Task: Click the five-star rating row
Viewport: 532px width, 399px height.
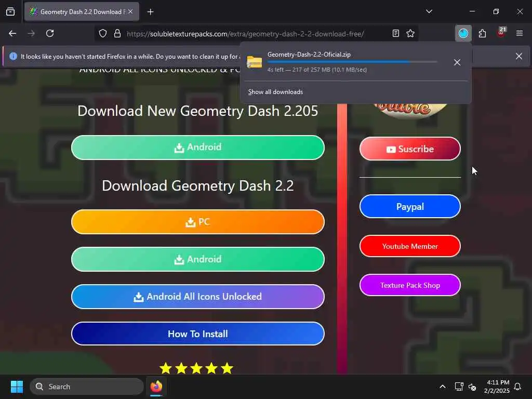Action: [196, 368]
